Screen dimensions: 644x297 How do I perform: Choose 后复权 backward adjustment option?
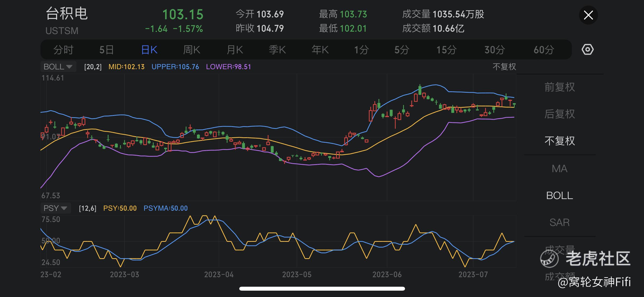560,114
